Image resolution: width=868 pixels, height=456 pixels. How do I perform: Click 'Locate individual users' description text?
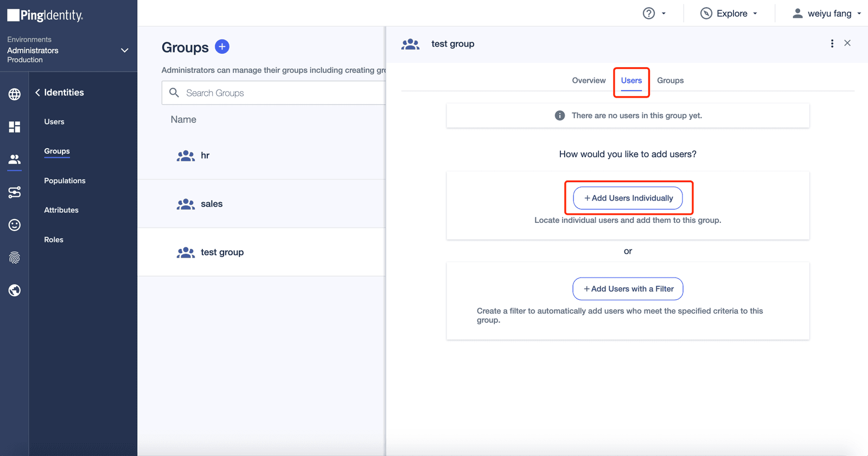pos(628,220)
